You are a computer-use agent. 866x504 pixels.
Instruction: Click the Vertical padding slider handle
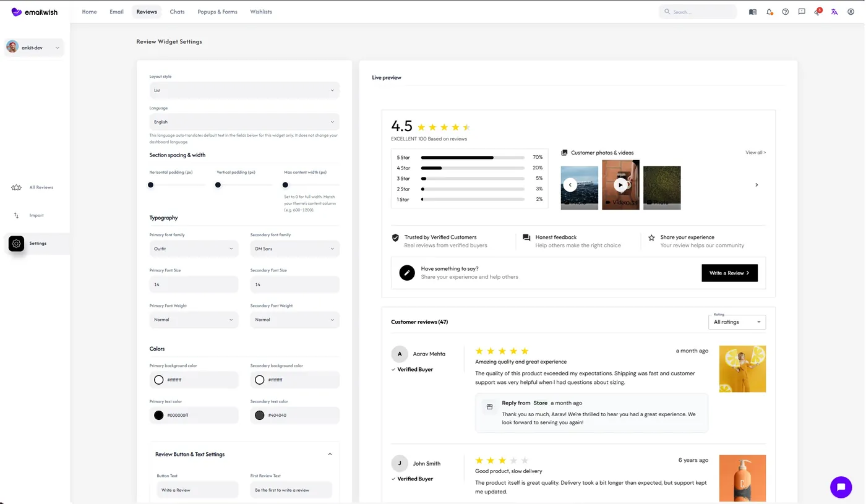[x=218, y=185]
